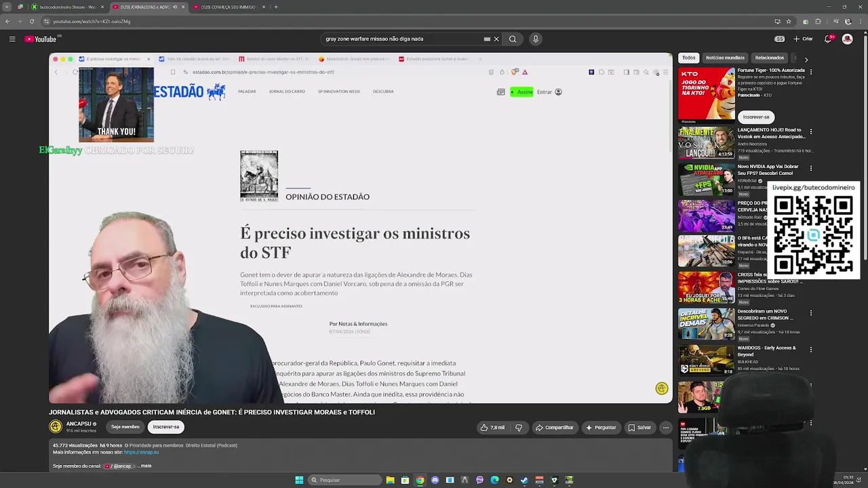The width and height of the screenshot is (868, 488).
Task: Open options for Descobriram um NOVO SEGREDO video
Action: coord(810,314)
